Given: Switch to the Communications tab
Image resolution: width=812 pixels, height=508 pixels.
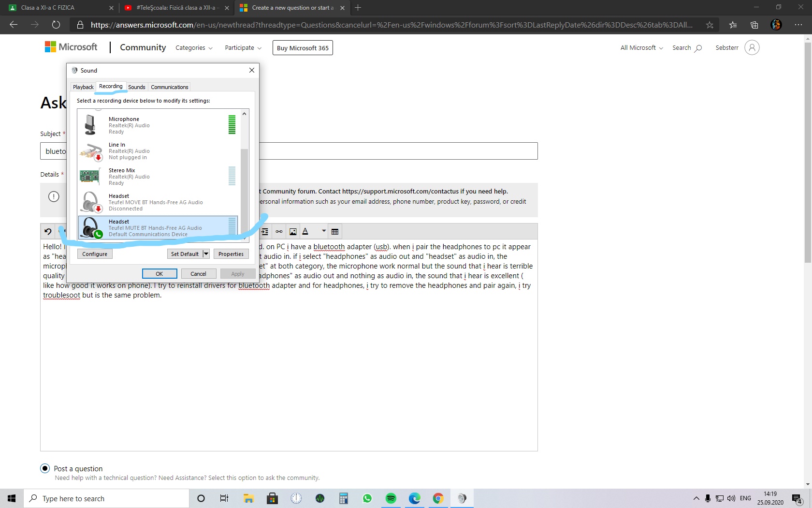Looking at the screenshot, I should (170, 87).
